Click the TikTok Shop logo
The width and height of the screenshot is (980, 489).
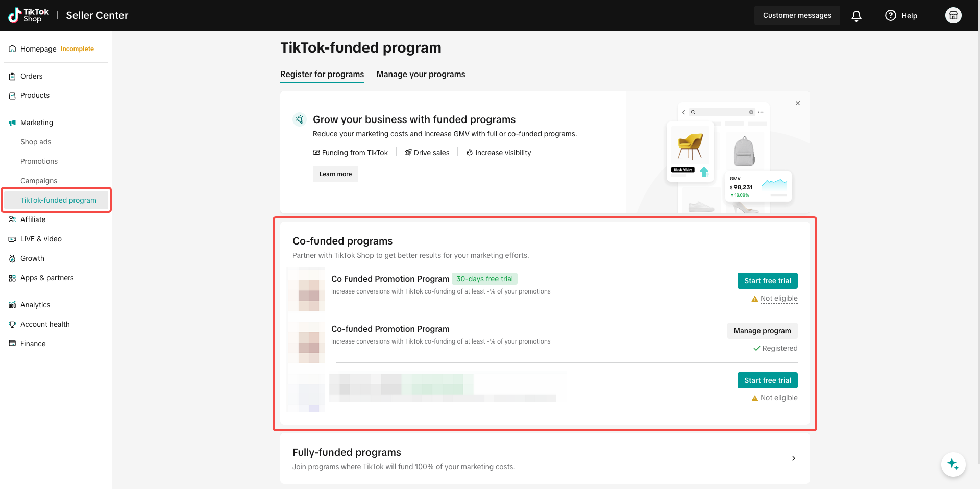point(29,15)
